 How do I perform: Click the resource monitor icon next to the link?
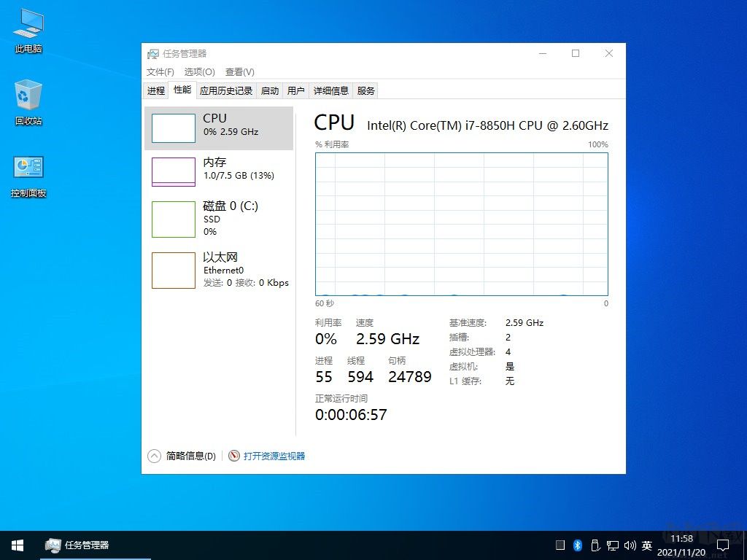[233, 456]
